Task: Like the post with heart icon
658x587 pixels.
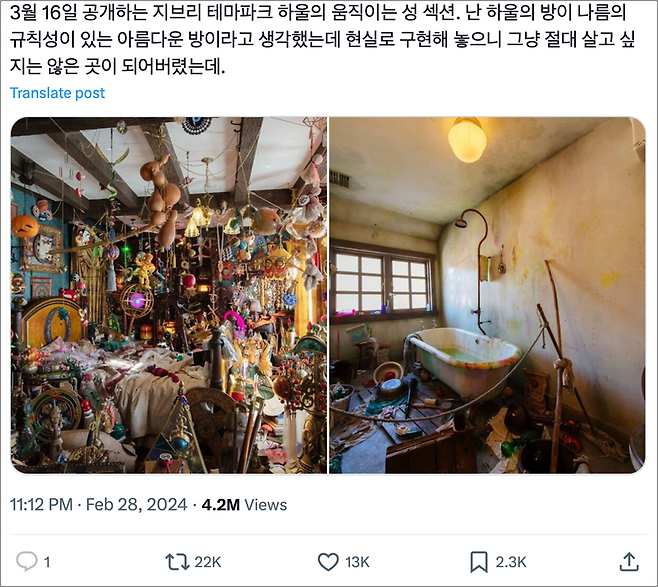Action: tap(328, 562)
